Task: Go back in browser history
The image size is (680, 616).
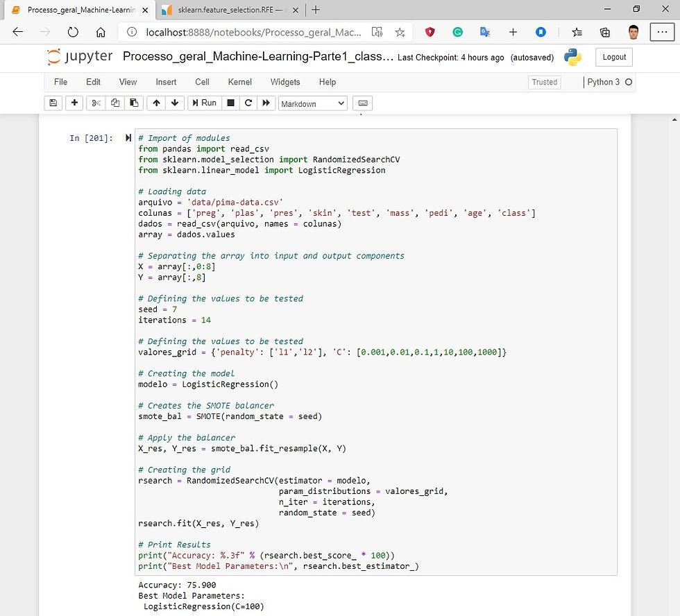Action: pyautogui.click(x=18, y=32)
